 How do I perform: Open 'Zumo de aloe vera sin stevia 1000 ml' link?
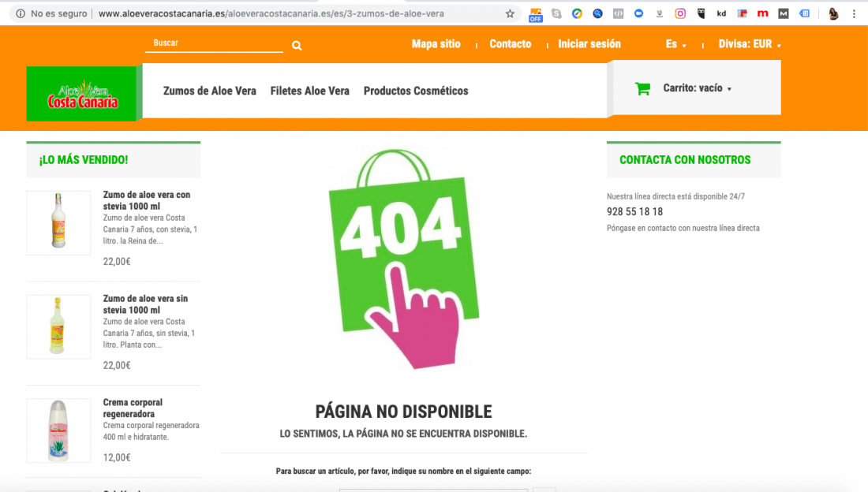tap(146, 304)
